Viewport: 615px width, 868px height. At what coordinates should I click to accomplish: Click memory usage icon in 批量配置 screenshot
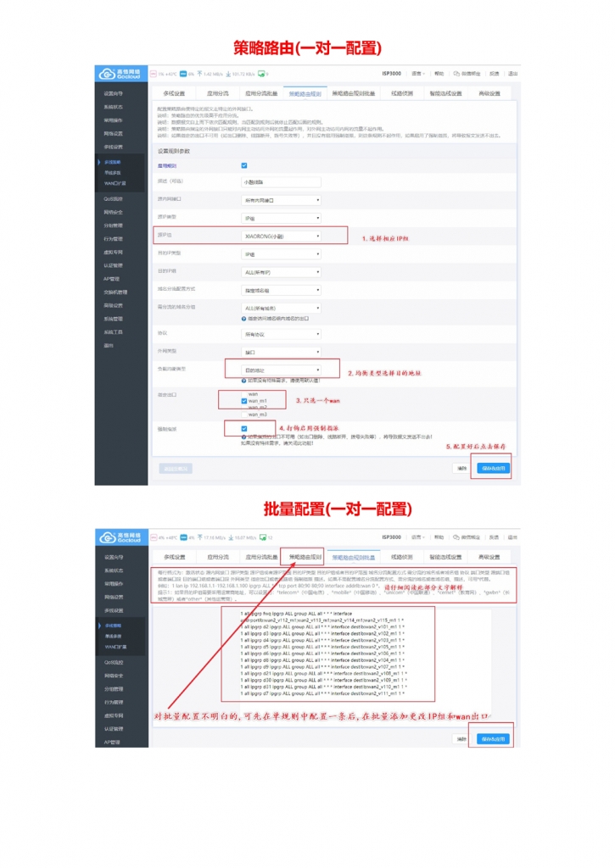pyautogui.click(x=183, y=537)
